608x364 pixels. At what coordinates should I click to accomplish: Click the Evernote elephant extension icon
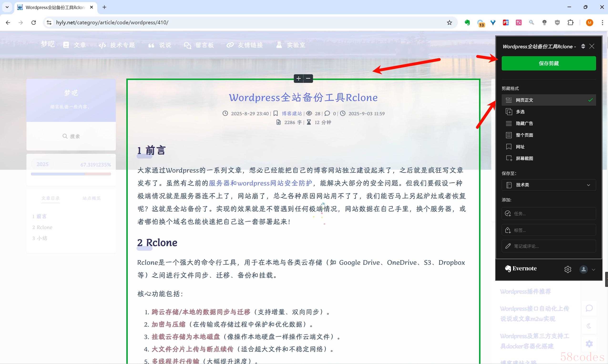coord(467,23)
